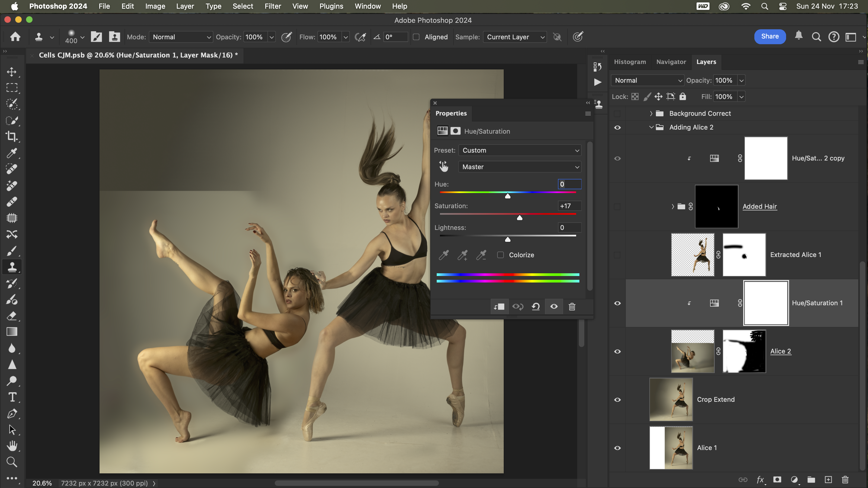
Task: Click the blue Share button
Action: (x=770, y=36)
